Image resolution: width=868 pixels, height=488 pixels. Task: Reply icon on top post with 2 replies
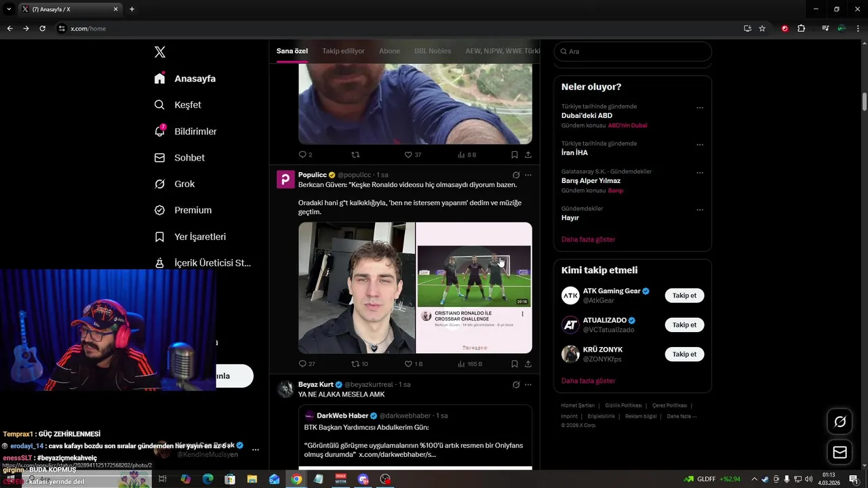302,155
